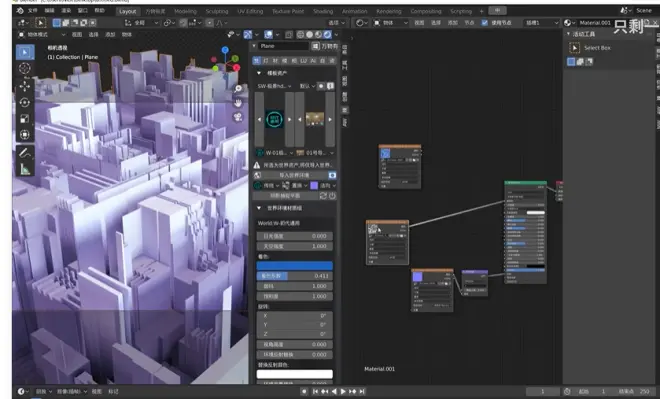Click the Scene name field
The height and width of the screenshot is (399, 660).
click(644, 11)
